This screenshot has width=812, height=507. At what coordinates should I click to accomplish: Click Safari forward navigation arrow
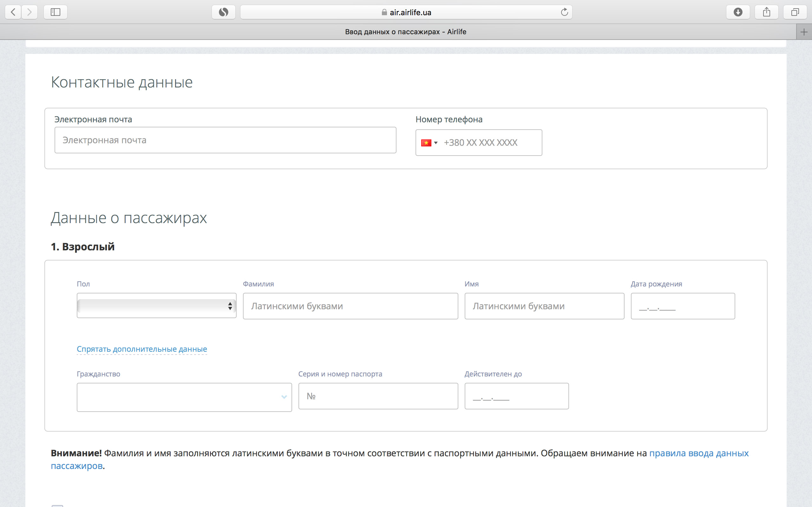click(x=29, y=12)
